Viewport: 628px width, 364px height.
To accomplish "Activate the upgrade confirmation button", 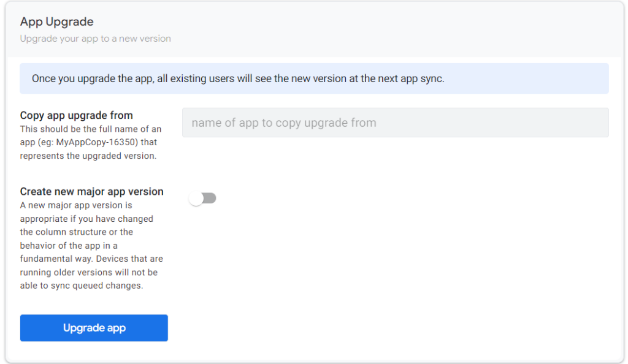I will [x=93, y=328].
